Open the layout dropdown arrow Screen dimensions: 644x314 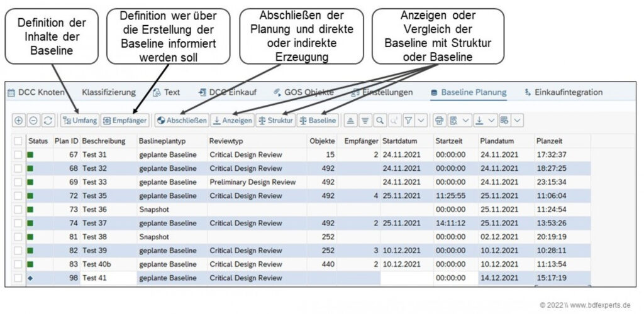(517, 121)
